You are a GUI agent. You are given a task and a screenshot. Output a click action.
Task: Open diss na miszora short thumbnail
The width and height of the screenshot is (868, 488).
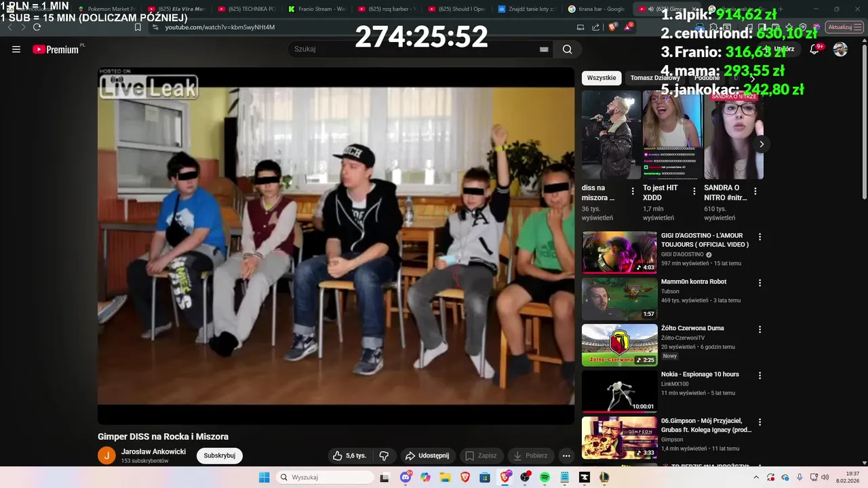pos(611,134)
